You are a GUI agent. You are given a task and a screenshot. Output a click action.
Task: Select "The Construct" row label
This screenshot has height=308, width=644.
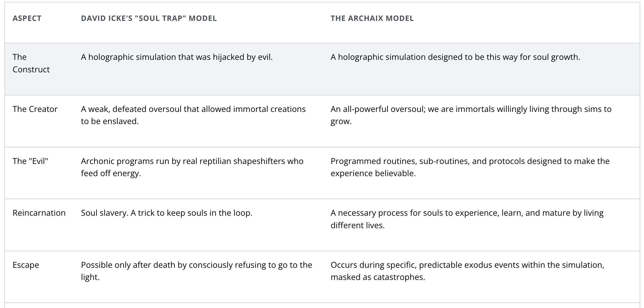(31, 63)
